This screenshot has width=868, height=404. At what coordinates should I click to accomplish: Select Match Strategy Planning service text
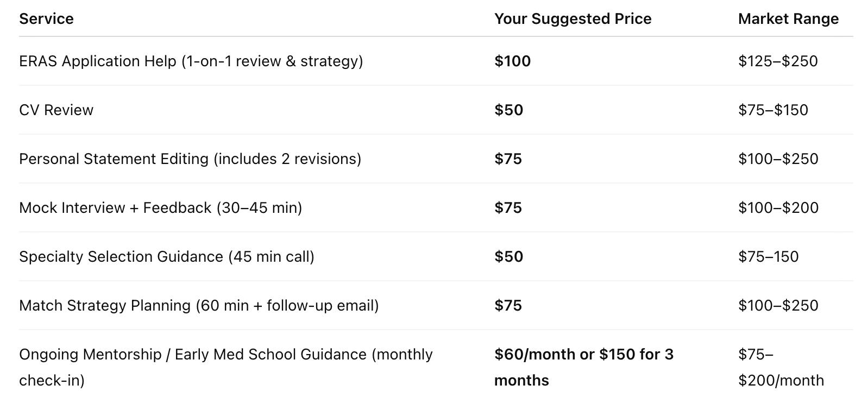pos(199,305)
